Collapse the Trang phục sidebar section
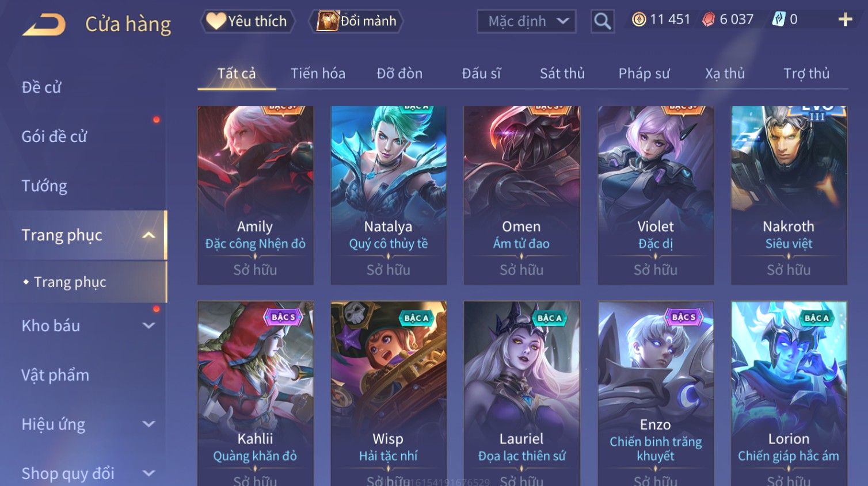Image resolution: width=868 pixels, height=486 pixels. pos(149,235)
